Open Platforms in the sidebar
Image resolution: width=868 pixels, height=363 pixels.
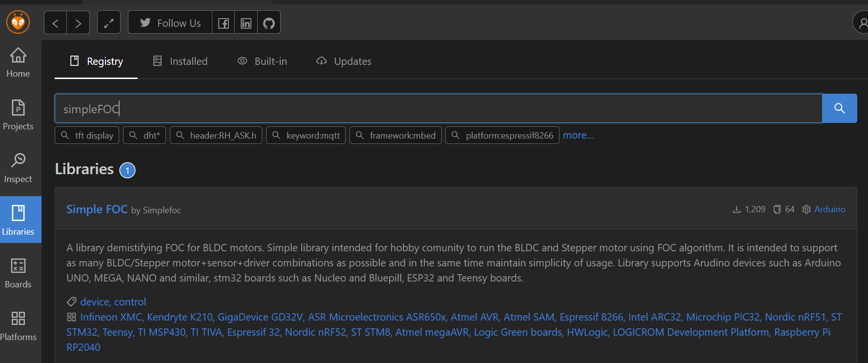(18, 326)
